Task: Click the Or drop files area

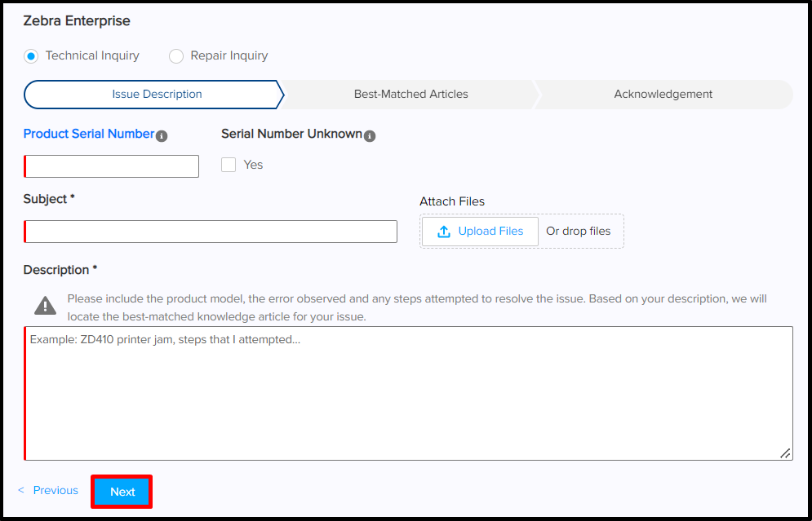Action: pos(579,231)
